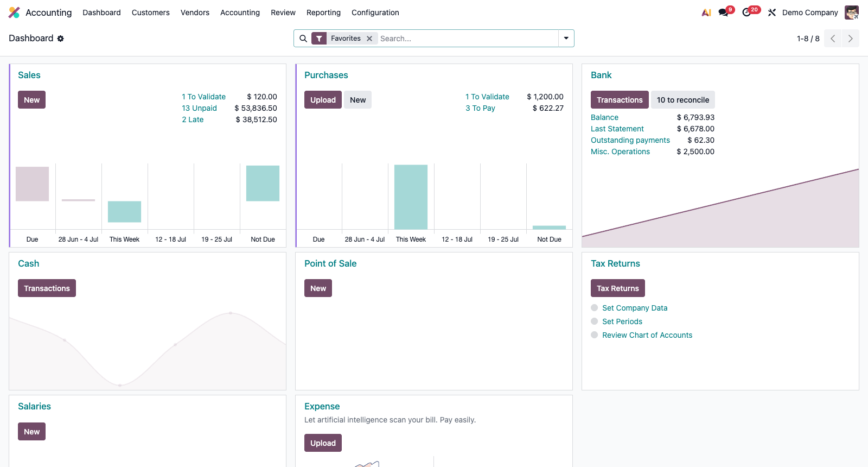Open the Outstanding payments link
Viewport: 868px width, 467px height.
click(630, 140)
